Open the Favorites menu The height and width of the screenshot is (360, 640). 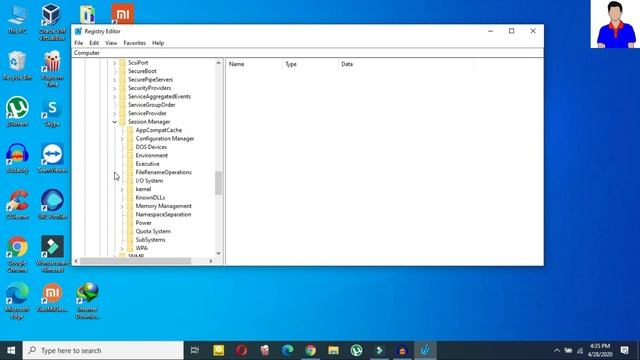pyautogui.click(x=134, y=43)
